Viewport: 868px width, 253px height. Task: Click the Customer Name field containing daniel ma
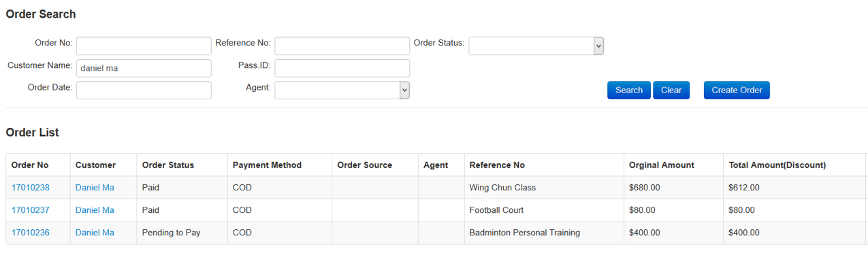144,68
